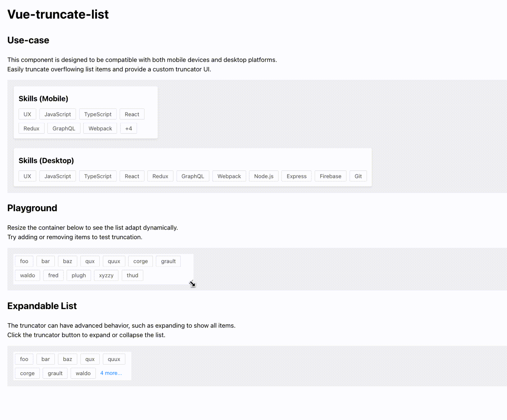
Task: Select qux item in Playground list
Action: click(x=90, y=261)
